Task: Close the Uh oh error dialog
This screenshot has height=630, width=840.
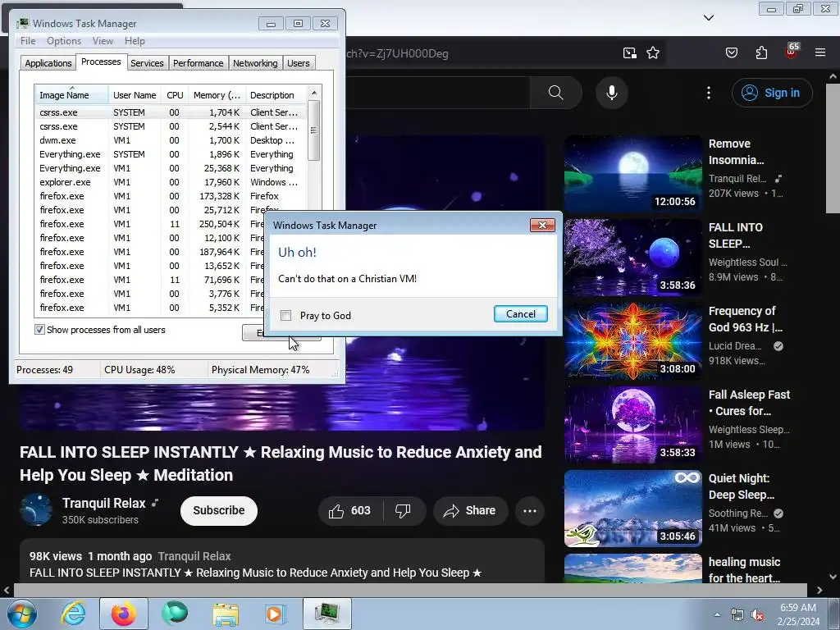Action: click(x=542, y=225)
